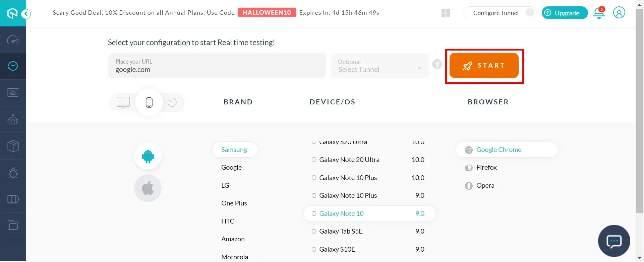644x262 pixels.
Task: Switch to mobile device mode
Action: tap(149, 102)
